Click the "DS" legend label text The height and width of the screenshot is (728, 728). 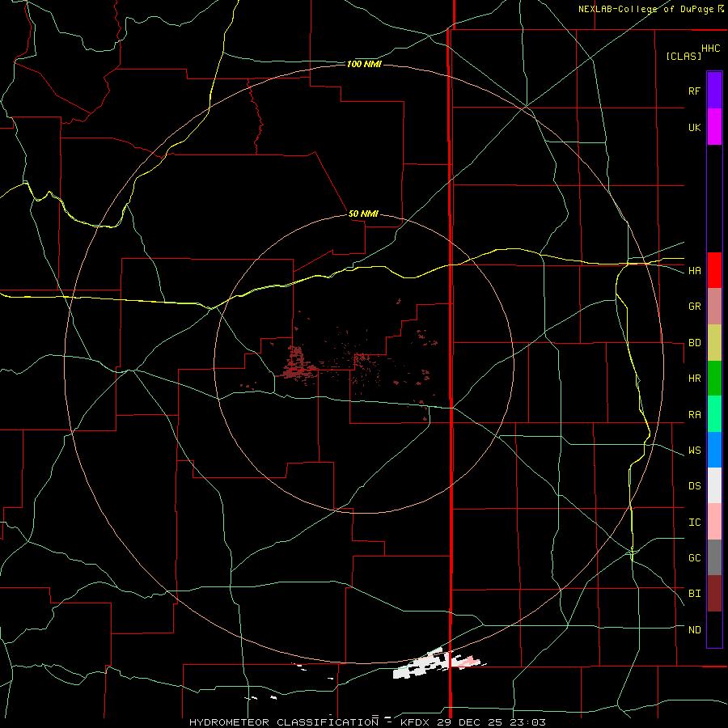coord(695,486)
